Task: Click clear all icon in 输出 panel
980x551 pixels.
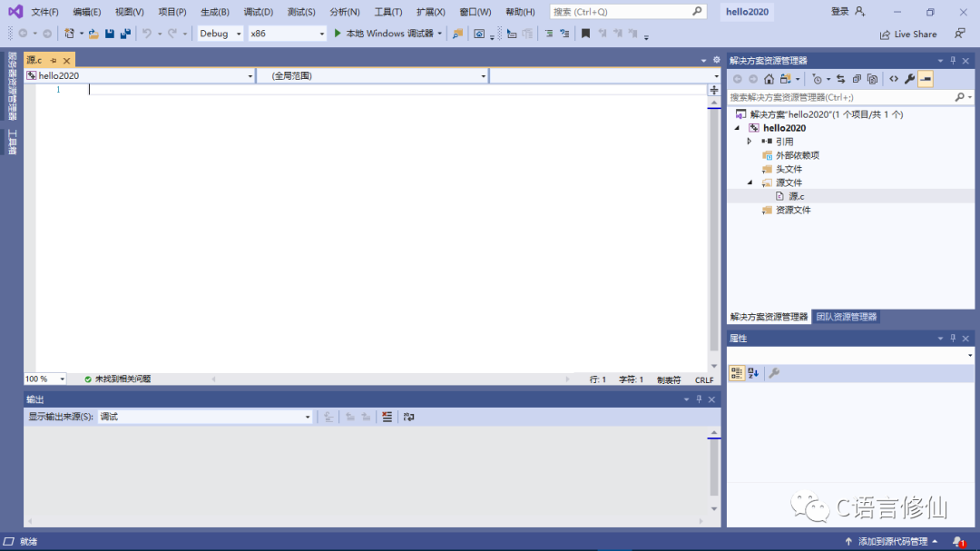Action: (x=387, y=418)
